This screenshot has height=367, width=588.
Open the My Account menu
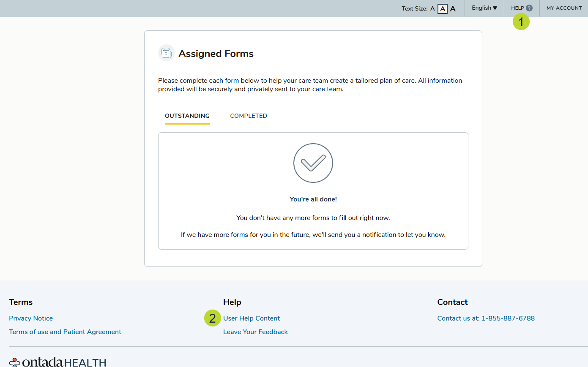(564, 8)
